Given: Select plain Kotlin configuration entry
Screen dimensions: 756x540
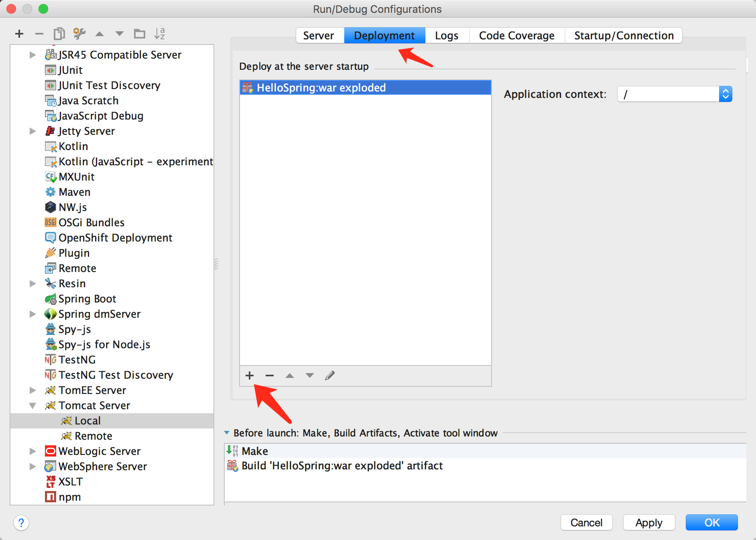Looking at the screenshot, I should click(x=112, y=146).
